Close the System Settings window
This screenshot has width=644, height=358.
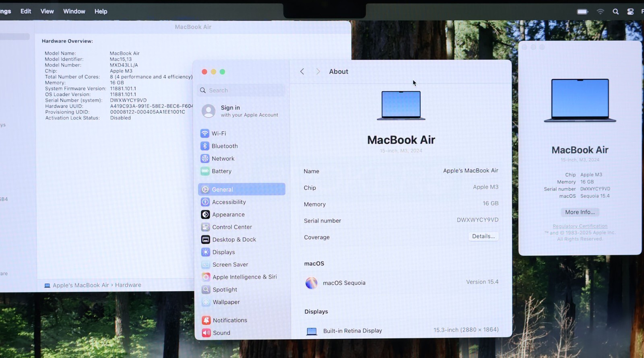tap(204, 72)
